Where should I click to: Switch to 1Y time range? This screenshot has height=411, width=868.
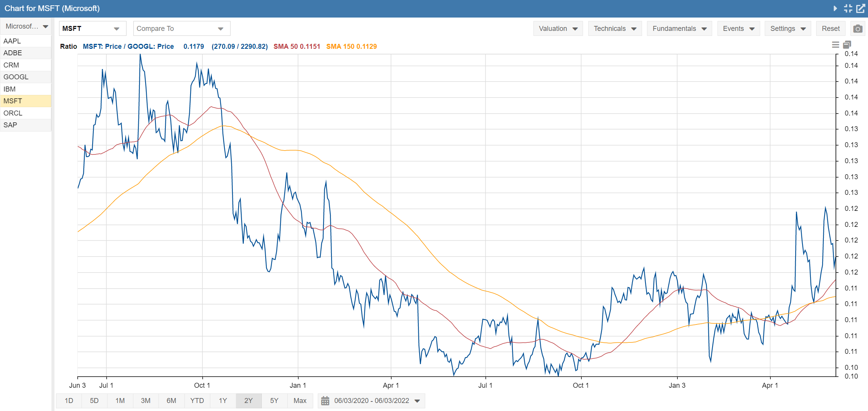tap(223, 401)
